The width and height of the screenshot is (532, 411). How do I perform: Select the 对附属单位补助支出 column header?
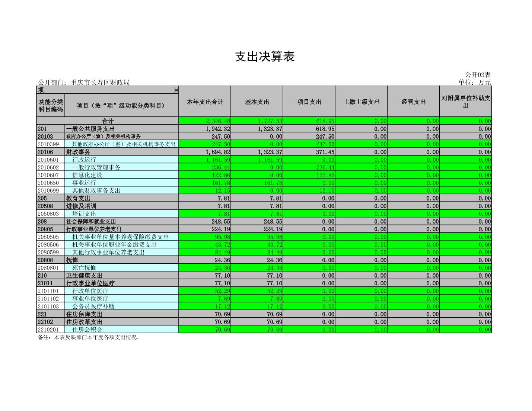[x=465, y=102]
